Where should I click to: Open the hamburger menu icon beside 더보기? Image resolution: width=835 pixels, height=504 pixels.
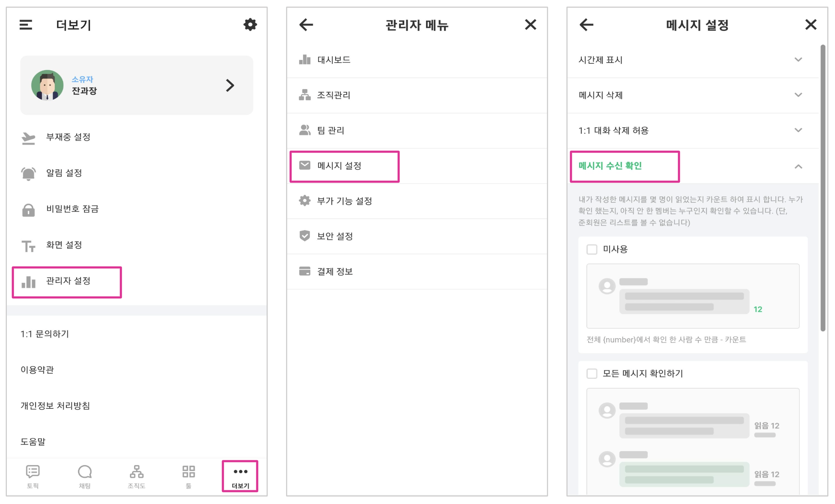(26, 25)
